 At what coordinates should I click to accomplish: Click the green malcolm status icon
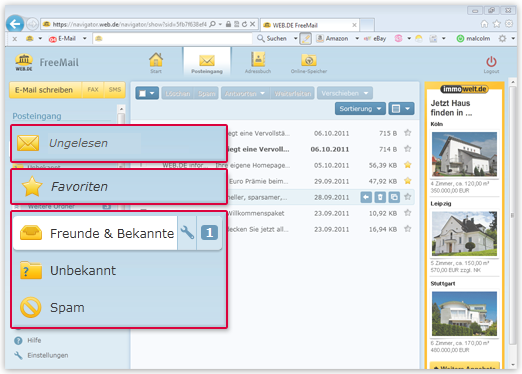[460, 39]
